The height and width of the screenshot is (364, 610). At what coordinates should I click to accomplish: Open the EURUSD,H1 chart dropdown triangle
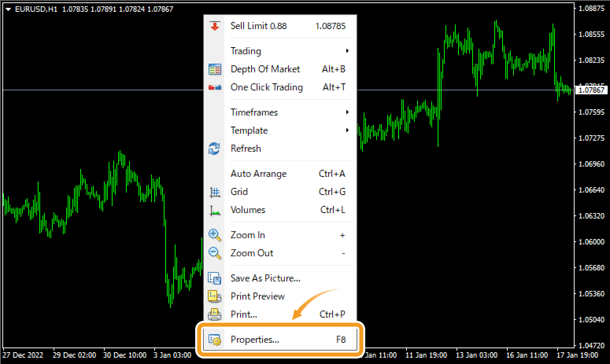coord(8,9)
